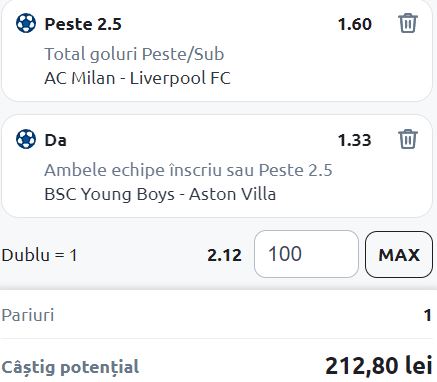Select the 1.60 odds value
The image size is (437, 382).
tap(355, 24)
